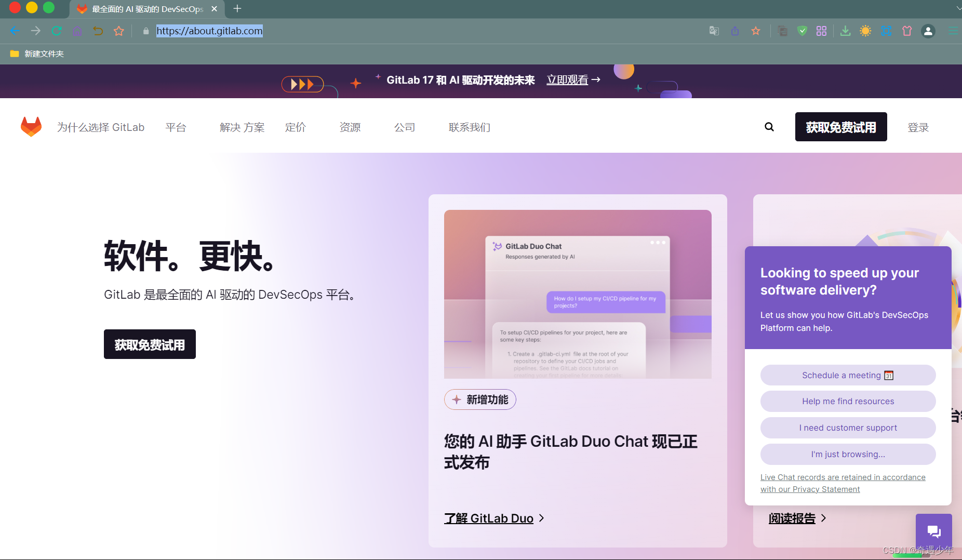Open the 联系我们 navigation item
This screenshot has height=560, width=962.
(470, 127)
